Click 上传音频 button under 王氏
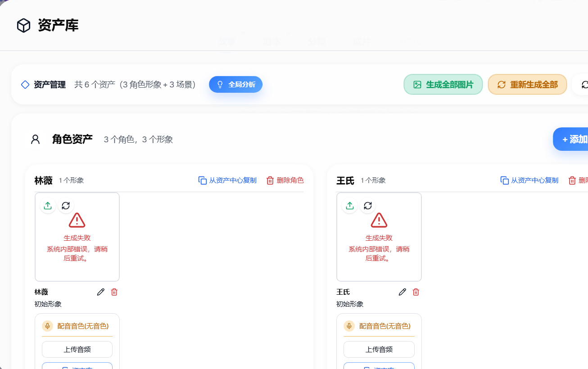588x369 pixels. [x=379, y=350]
